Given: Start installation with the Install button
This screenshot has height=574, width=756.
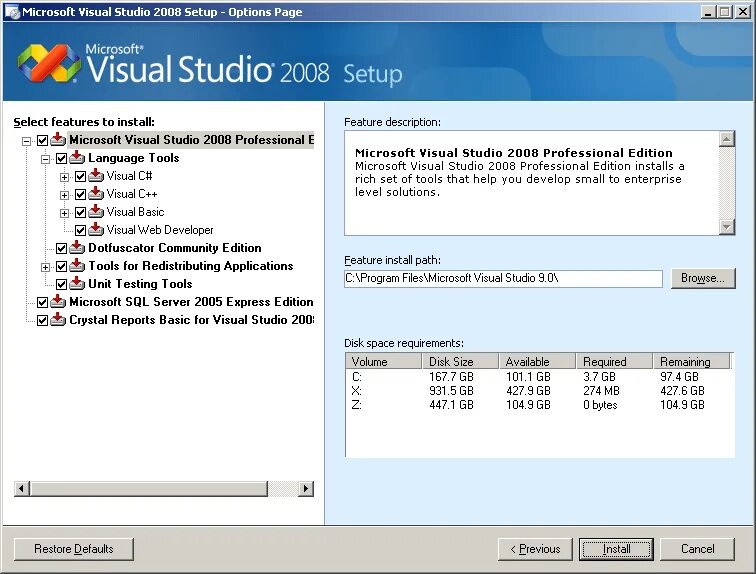Looking at the screenshot, I should click(616, 549).
